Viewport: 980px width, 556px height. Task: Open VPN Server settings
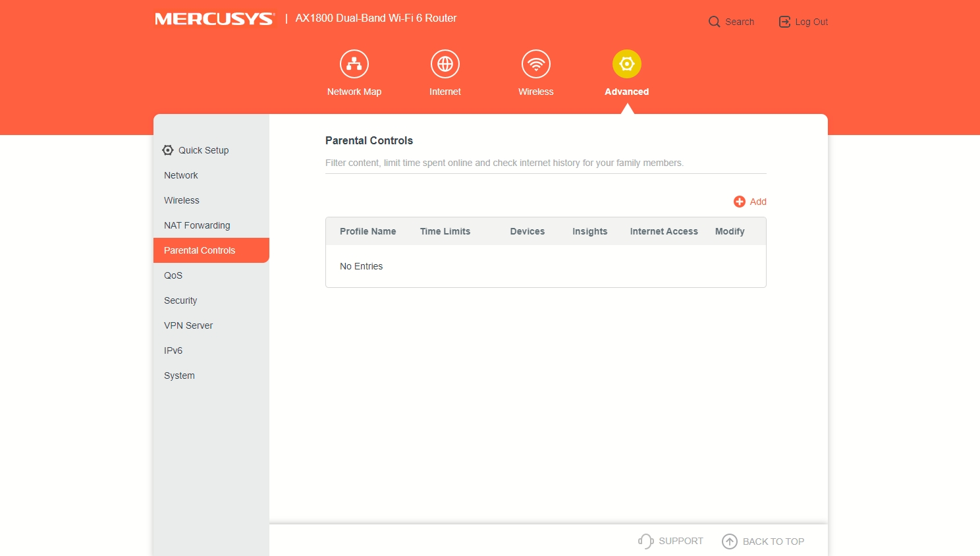click(x=188, y=325)
